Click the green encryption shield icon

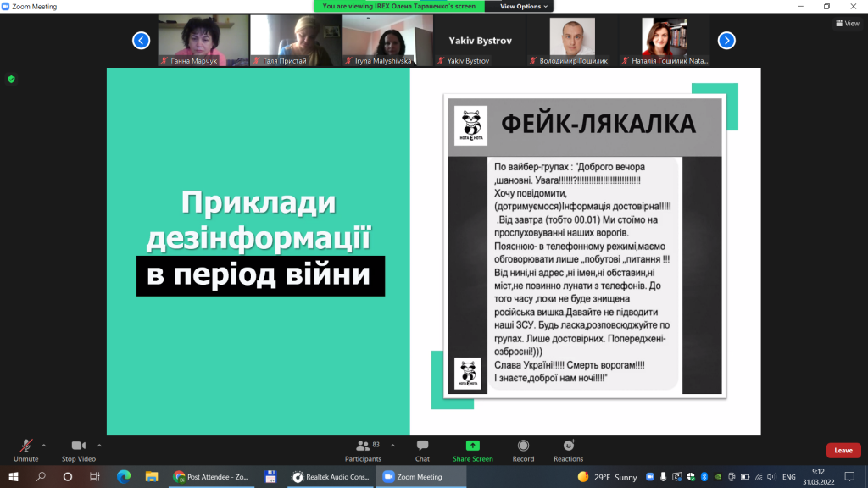[11, 80]
